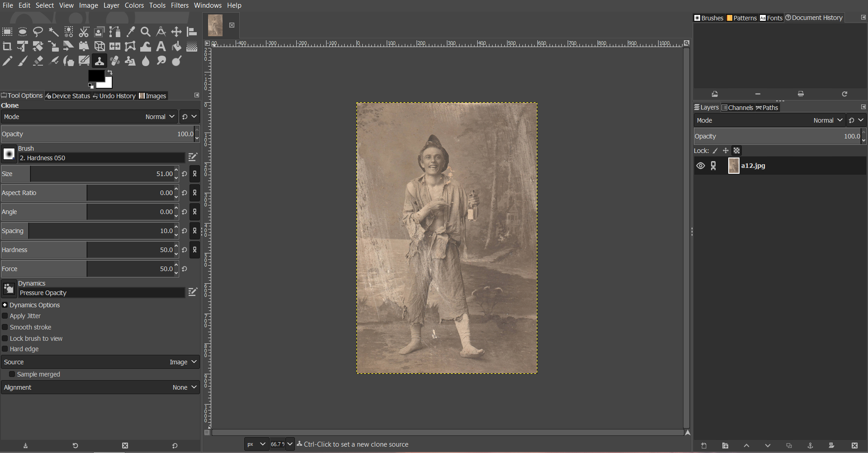The image size is (868, 453).
Task: Select the Fuzzy Select tool
Action: pyautogui.click(x=53, y=32)
